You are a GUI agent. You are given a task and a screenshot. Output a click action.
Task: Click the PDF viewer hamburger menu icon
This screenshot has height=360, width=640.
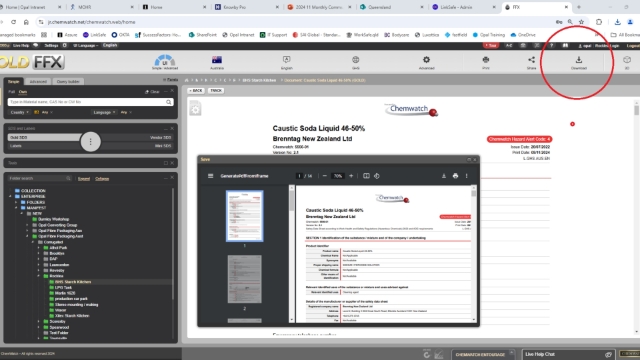click(211, 176)
